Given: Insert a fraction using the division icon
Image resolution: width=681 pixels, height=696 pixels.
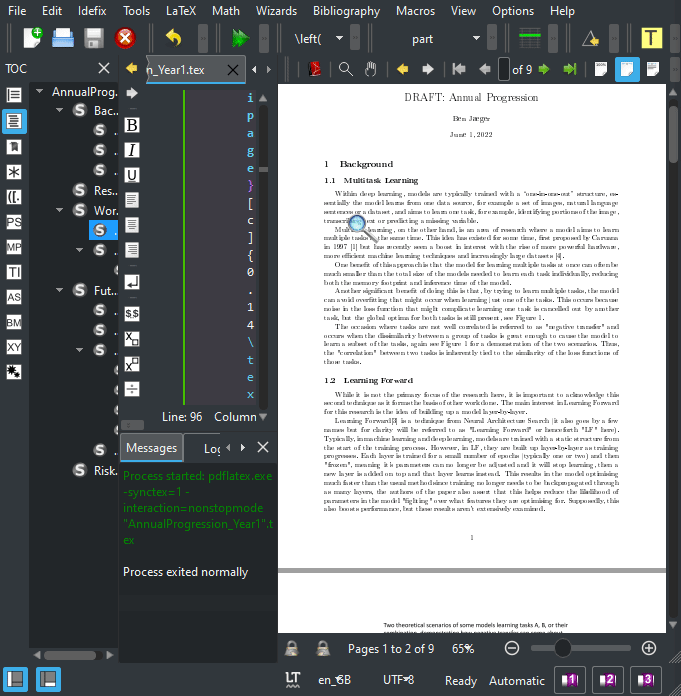Looking at the screenshot, I should click(x=132, y=389).
